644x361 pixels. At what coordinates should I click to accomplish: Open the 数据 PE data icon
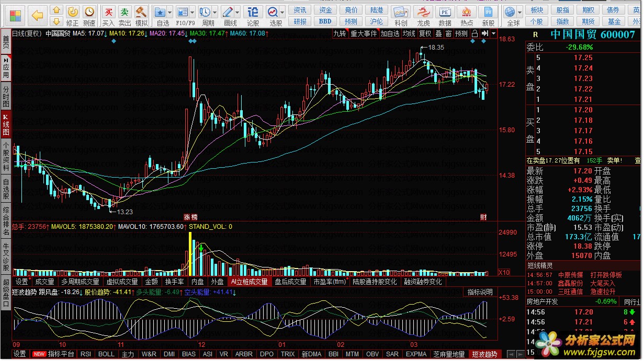pos(445,11)
